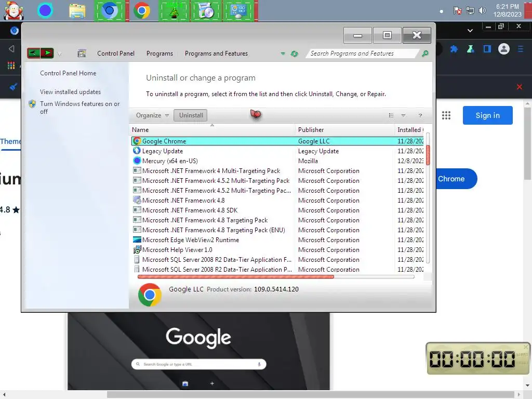Click the Uninstall button
This screenshot has width=532, height=399.
tap(191, 115)
